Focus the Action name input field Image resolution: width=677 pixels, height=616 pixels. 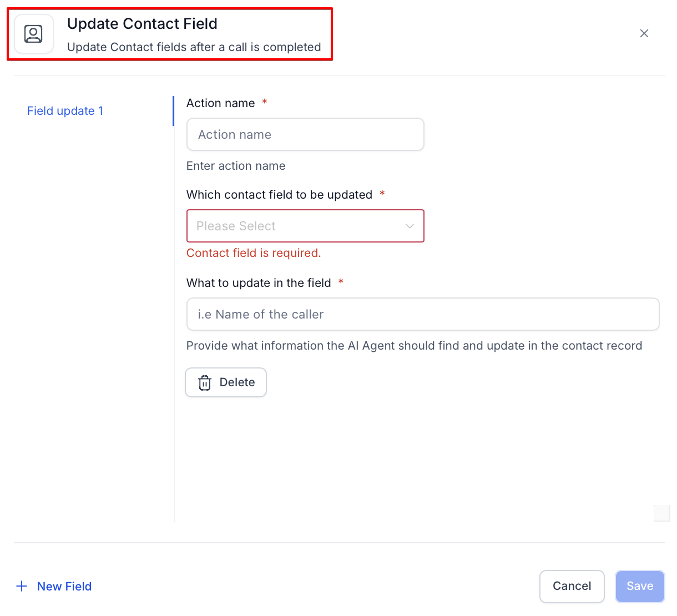[305, 134]
